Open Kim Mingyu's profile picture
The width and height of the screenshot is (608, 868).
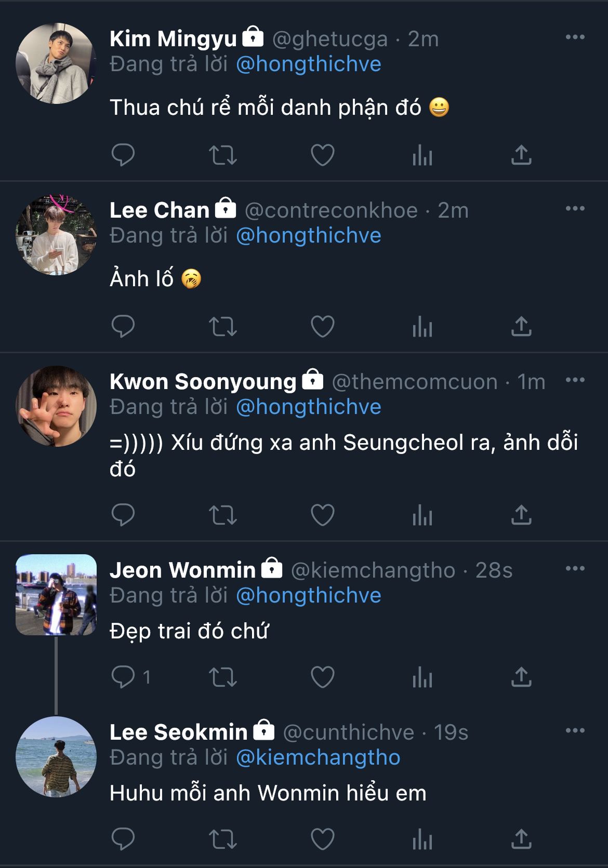coord(56,63)
